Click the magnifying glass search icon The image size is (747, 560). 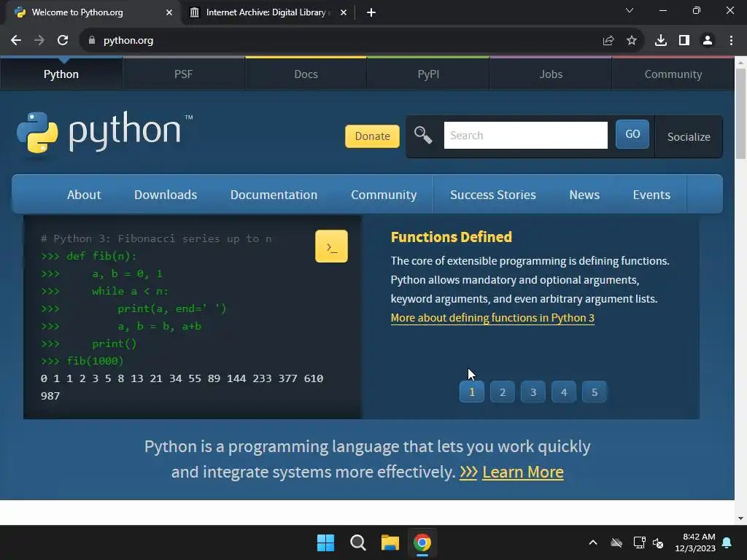click(423, 135)
